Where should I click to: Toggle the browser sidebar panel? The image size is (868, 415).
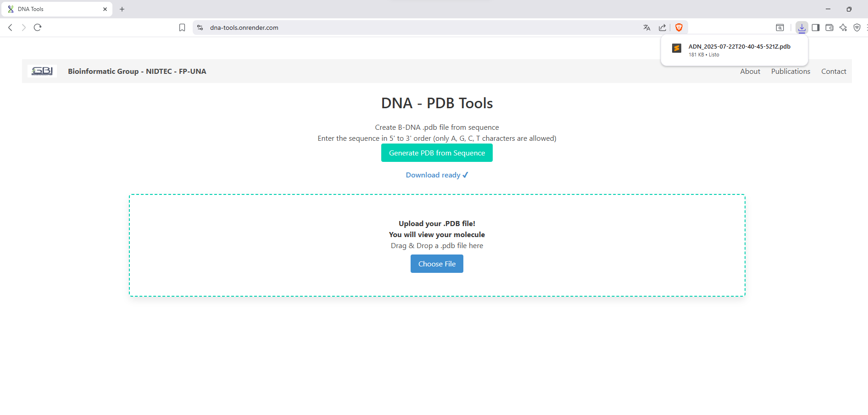tap(815, 28)
